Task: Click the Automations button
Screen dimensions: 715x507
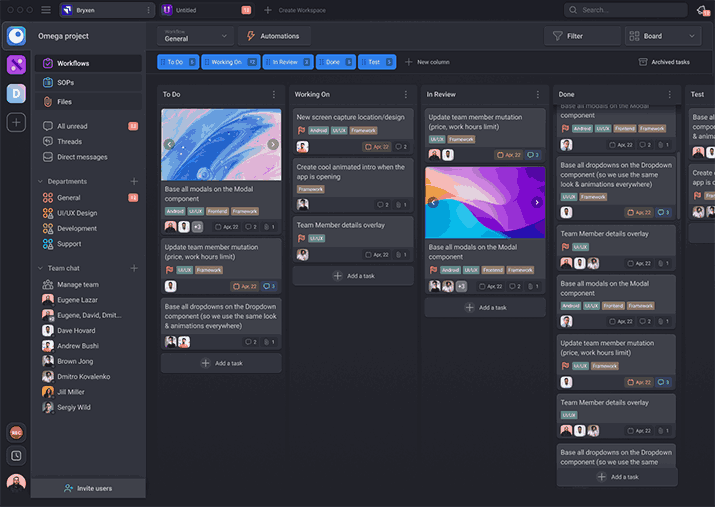Action: click(x=272, y=36)
